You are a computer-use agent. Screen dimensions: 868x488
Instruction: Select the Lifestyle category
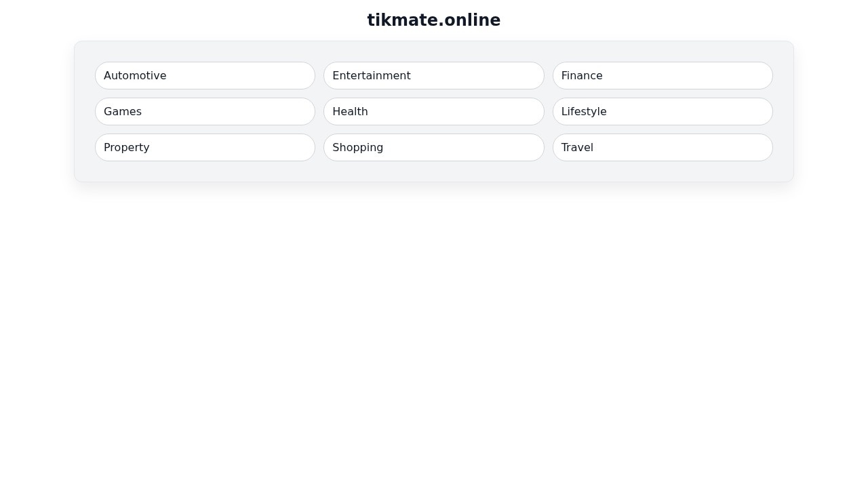pos(663,111)
